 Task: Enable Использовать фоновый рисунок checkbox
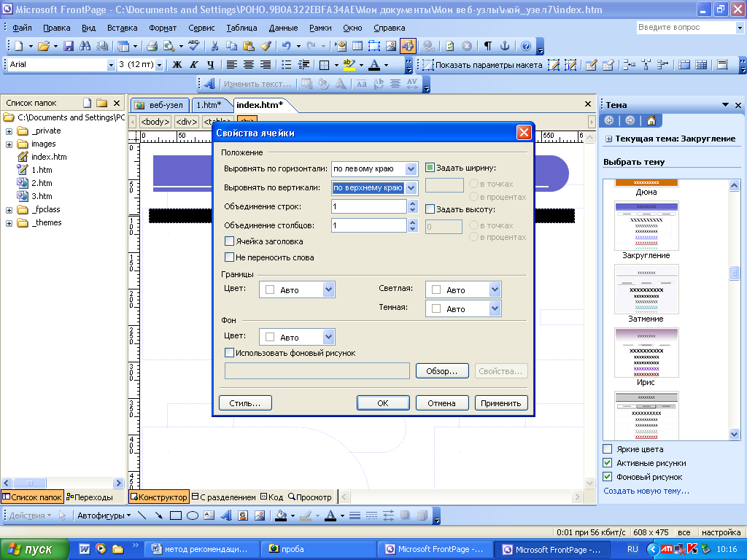point(229,353)
